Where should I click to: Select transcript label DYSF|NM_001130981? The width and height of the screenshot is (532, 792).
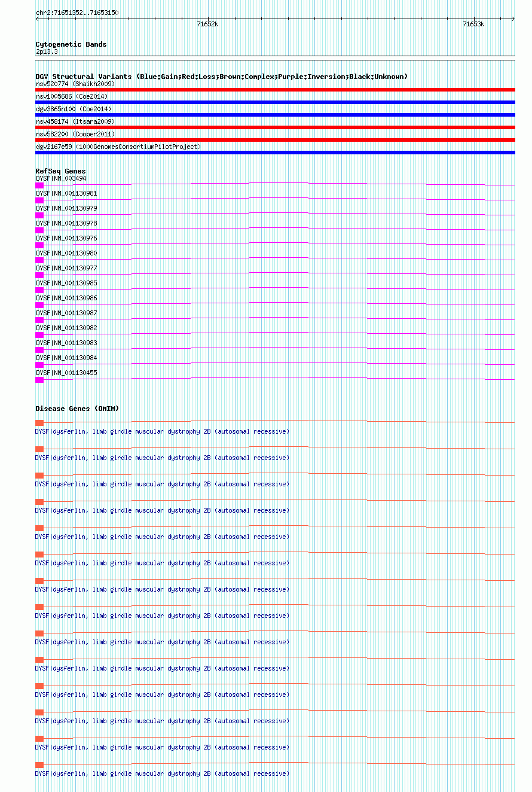pyautogui.click(x=66, y=193)
